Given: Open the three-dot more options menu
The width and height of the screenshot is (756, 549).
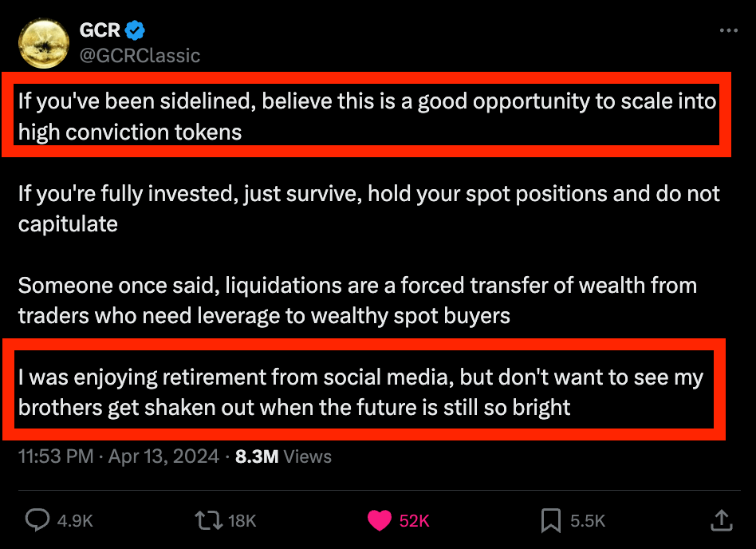Looking at the screenshot, I should 728,30.
